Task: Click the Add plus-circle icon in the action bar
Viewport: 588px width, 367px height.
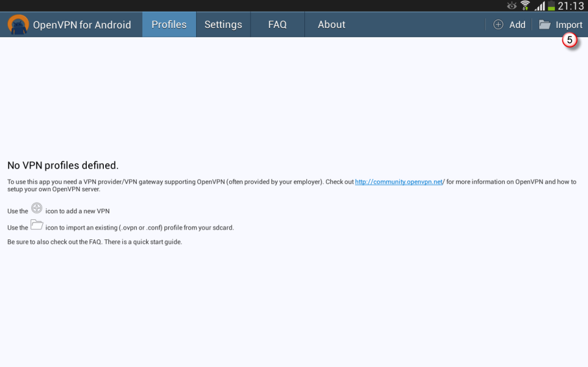Action: coord(498,24)
